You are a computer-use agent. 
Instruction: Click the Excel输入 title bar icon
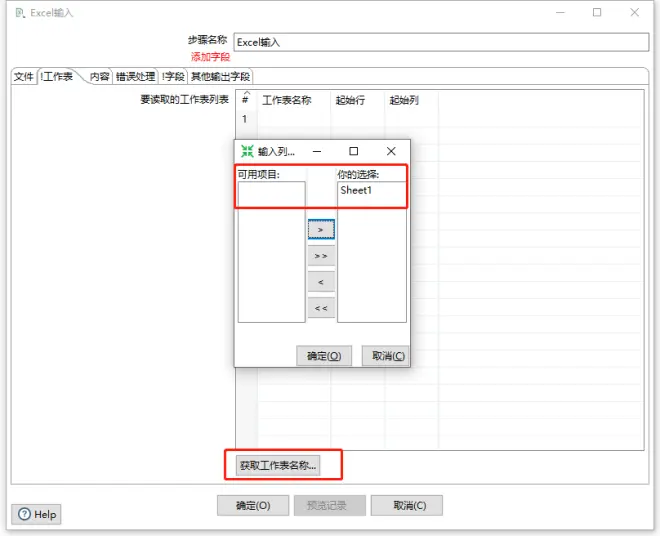(x=20, y=13)
